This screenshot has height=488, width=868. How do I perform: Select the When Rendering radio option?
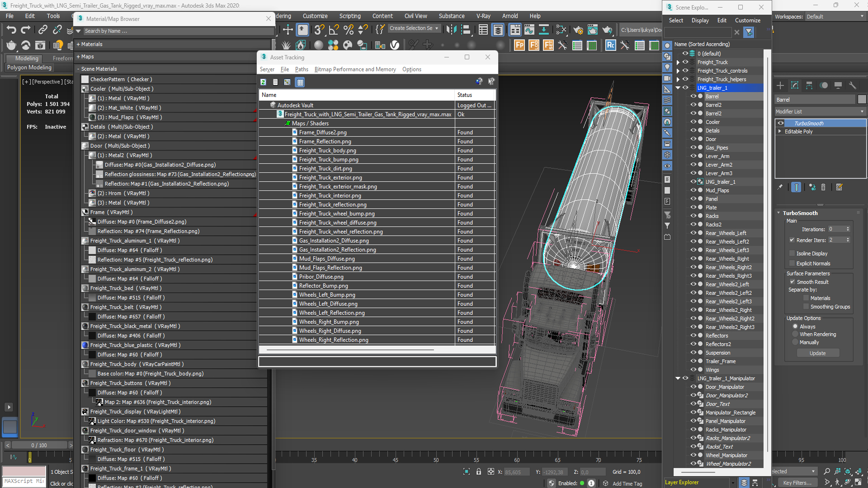tap(795, 334)
